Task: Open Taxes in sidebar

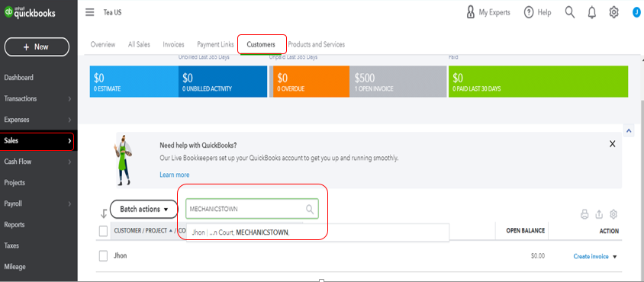Action: click(11, 245)
